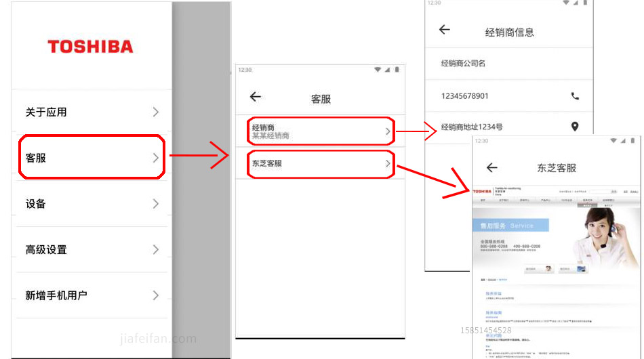Viewport: 644px width, 359px height.
Task: Tap the map pin icon beside 经销商地址1234号
Action: point(575,127)
